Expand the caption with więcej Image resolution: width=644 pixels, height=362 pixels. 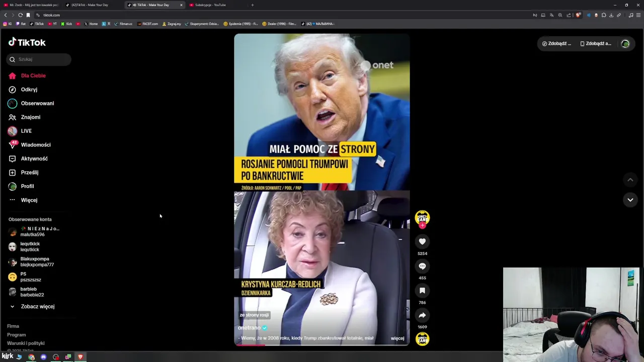pyautogui.click(x=397, y=338)
